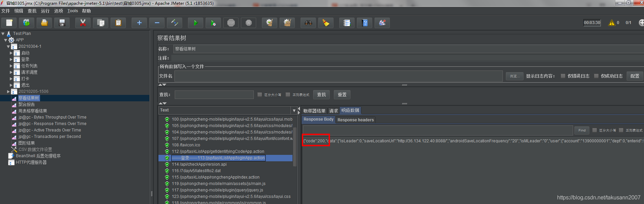This screenshot has width=644, height=204.
Task: Click the 重置 button
Action: click(342, 95)
